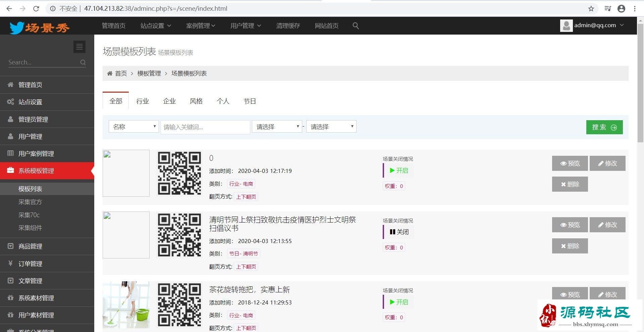Click 模板管理 in the breadcrumb

[149, 73]
